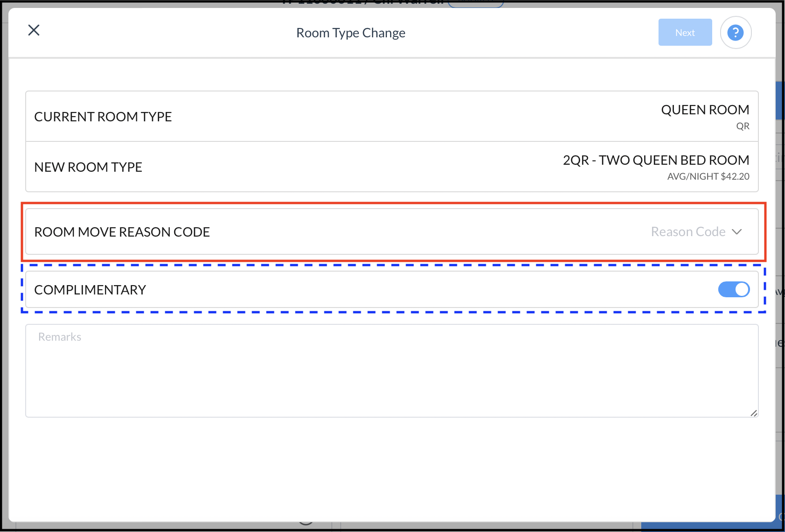The height and width of the screenshot is (532, 785).
Task: Click the QR room code label
Action: [x=743, y=126]
